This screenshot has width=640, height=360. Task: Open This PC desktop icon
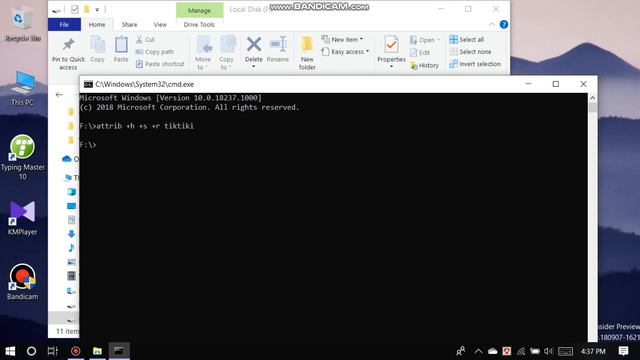[22, 88]
